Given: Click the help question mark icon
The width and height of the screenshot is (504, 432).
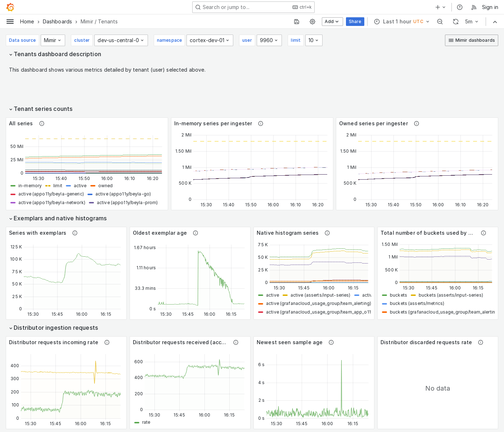Looking at the screenshot, I should click(459, 7).
